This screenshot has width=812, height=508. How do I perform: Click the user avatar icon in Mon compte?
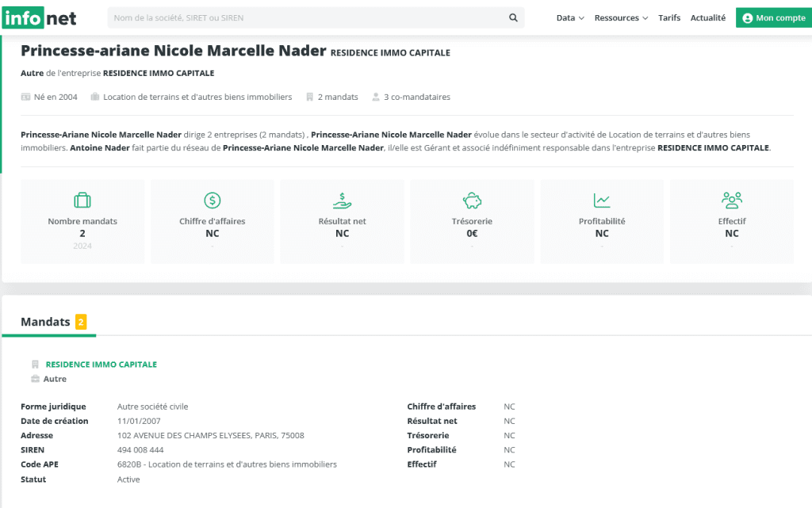(747, 18)
